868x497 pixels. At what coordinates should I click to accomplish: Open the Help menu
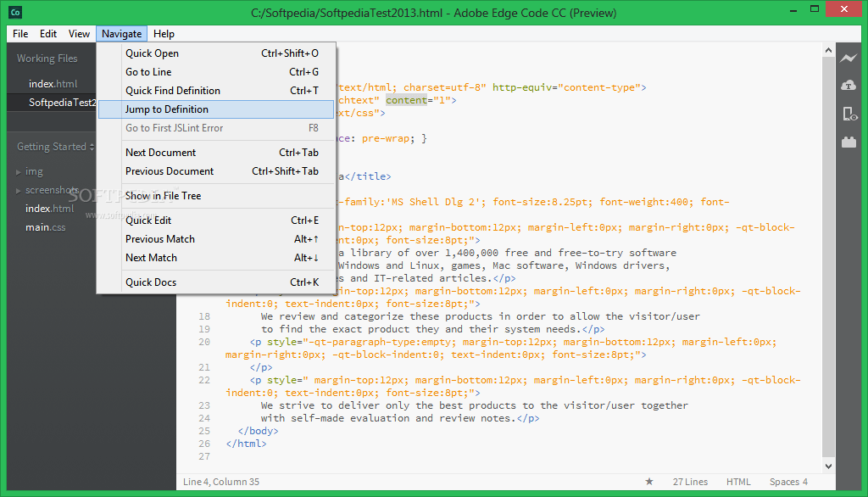click(x=164, y=34)
